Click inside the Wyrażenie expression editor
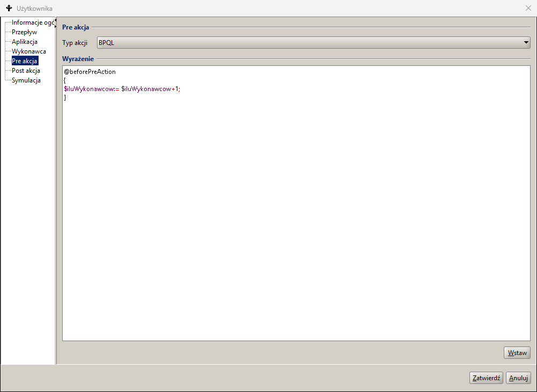This screenshot has width=537, height=392. pos(296,203)
